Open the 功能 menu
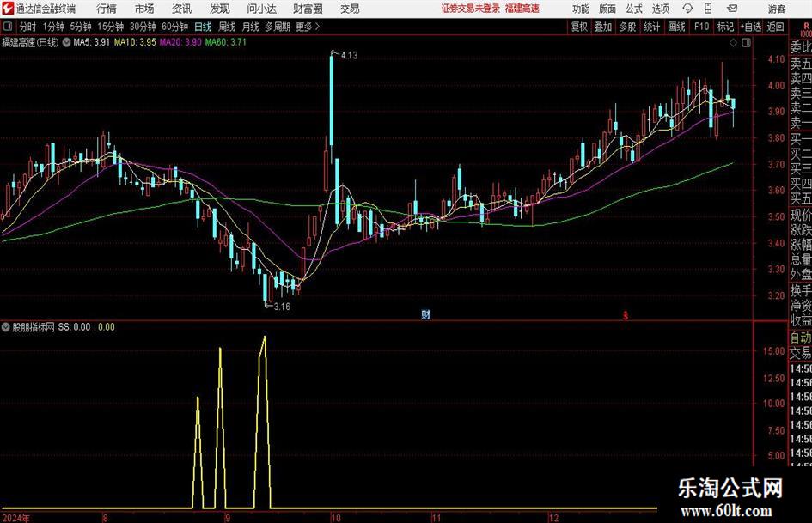Image resolution: width=812 pixels, height=523 pixels. click(x=581, y=9)
